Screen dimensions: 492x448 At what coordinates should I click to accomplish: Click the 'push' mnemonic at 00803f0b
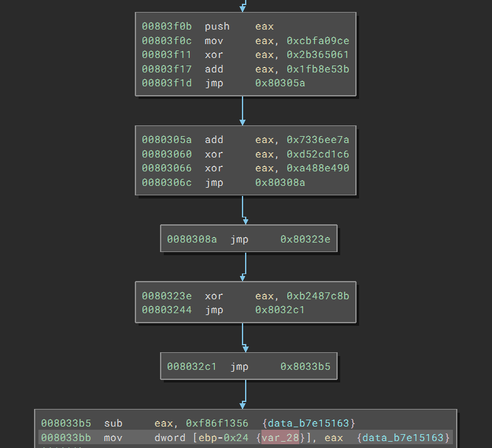point(217,26)
